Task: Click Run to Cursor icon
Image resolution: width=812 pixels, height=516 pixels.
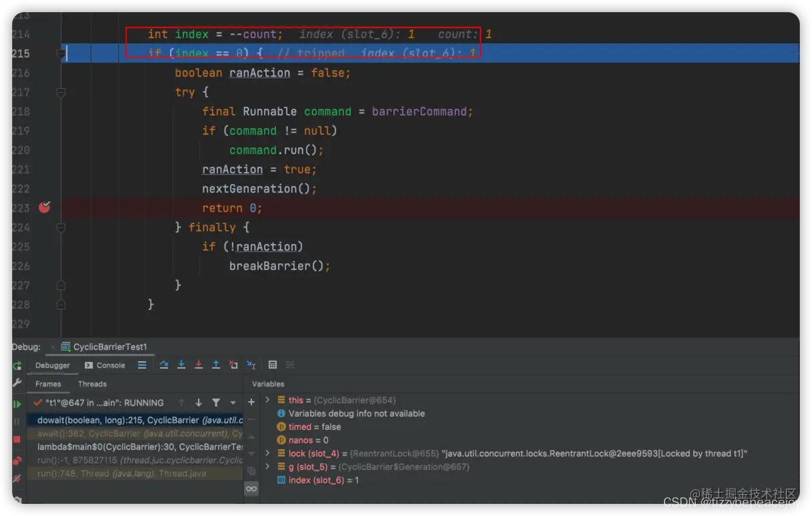Action: 251,365
